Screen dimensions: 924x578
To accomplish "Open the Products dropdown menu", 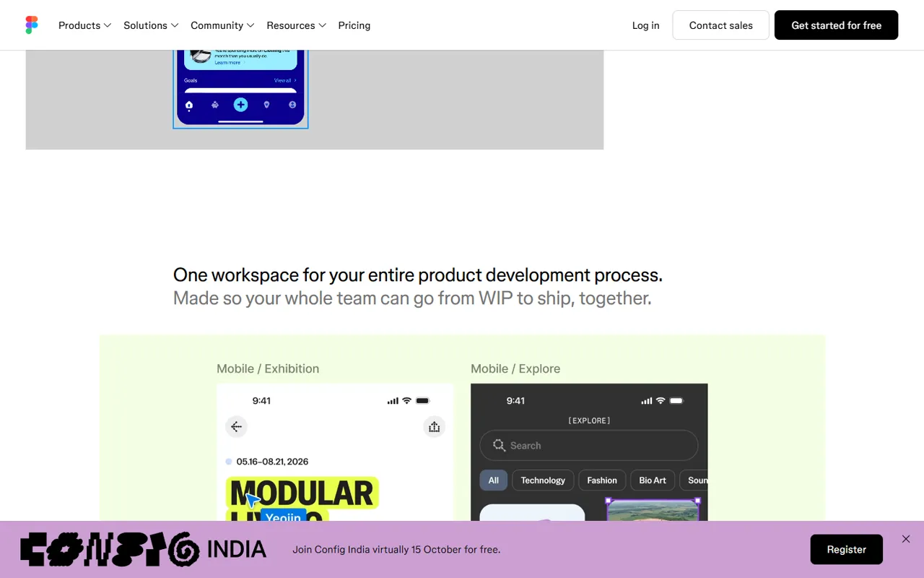I will (84, 25).
